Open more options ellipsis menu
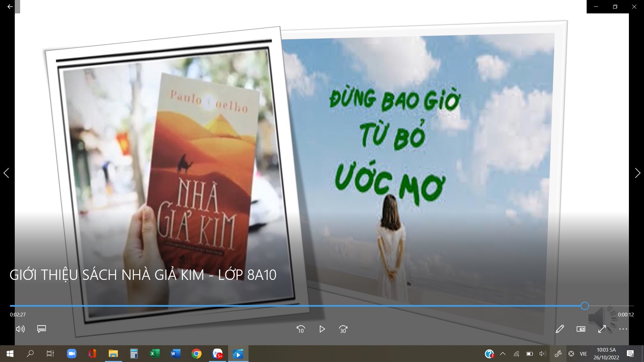The image size is (644, 362). (623, 329)
